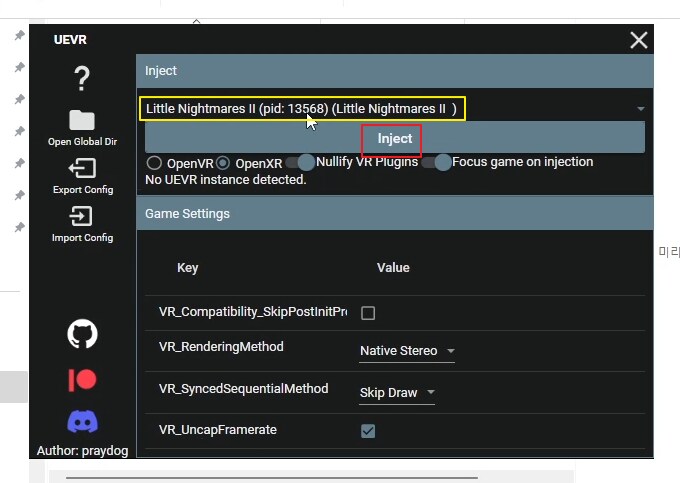This screenshot has width=680, height=483.
Task: Open the Skip Draw sequential method dropdown
Action: [x=397, y=393]
